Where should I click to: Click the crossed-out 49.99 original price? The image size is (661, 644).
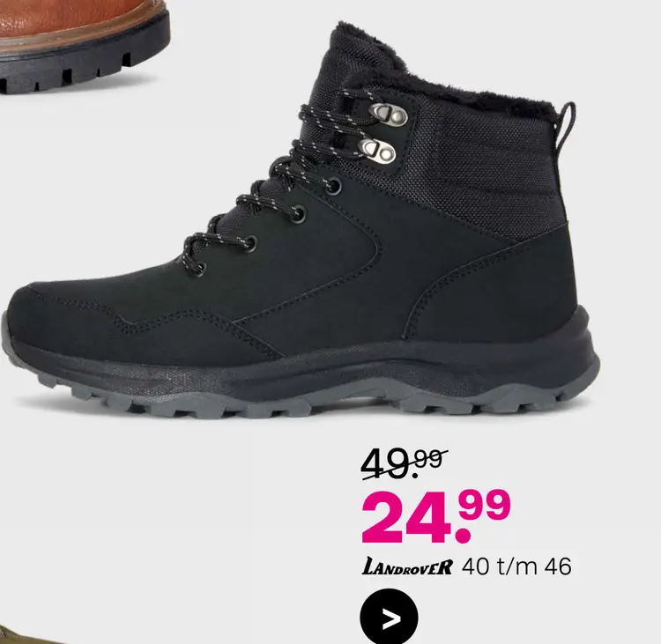404,463
